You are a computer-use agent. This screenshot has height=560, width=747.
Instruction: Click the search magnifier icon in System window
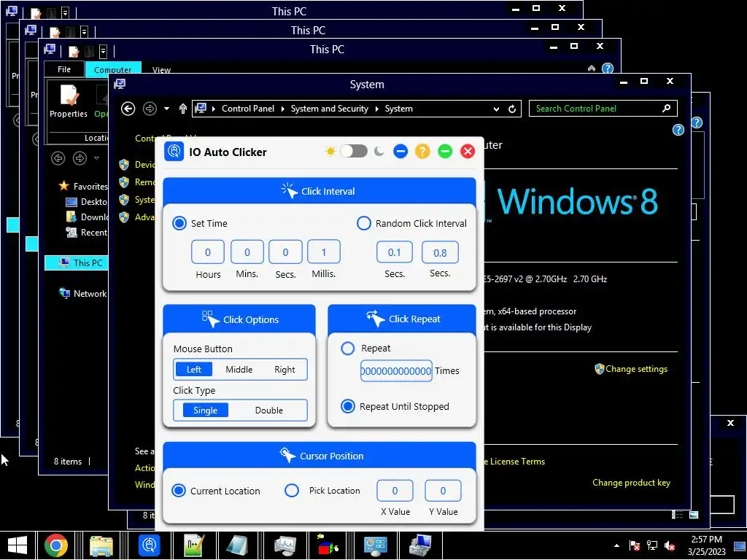tap(667, 109)
